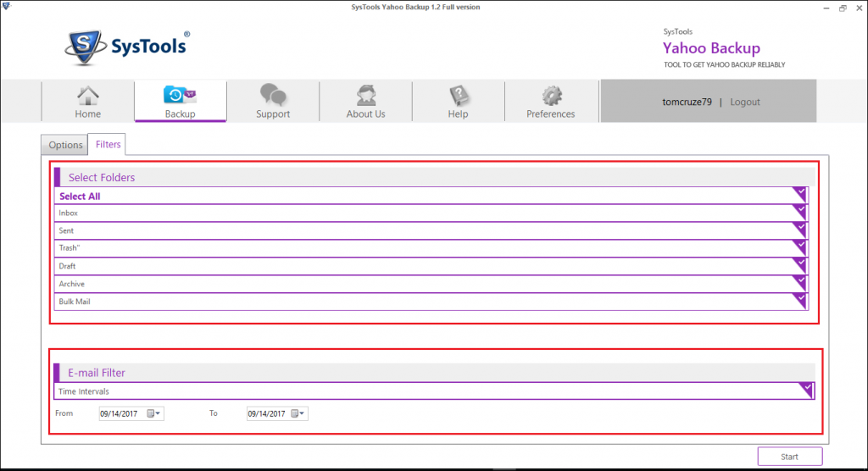Image resolution: width=868 pixels, height=471 pixels.
Task: Start the backup with Start button
Action: tap(790, 457)
